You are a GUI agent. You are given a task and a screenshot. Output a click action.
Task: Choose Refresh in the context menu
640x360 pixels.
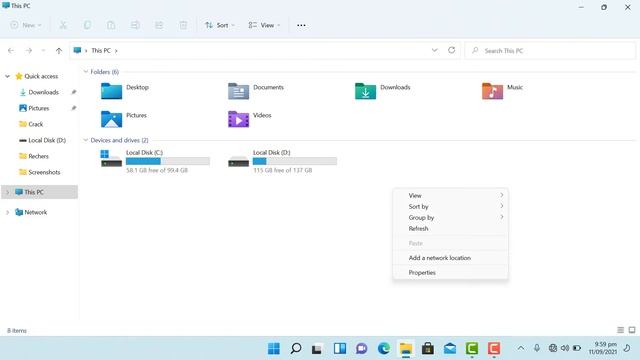pyautogui.click(x=451, y=229)
